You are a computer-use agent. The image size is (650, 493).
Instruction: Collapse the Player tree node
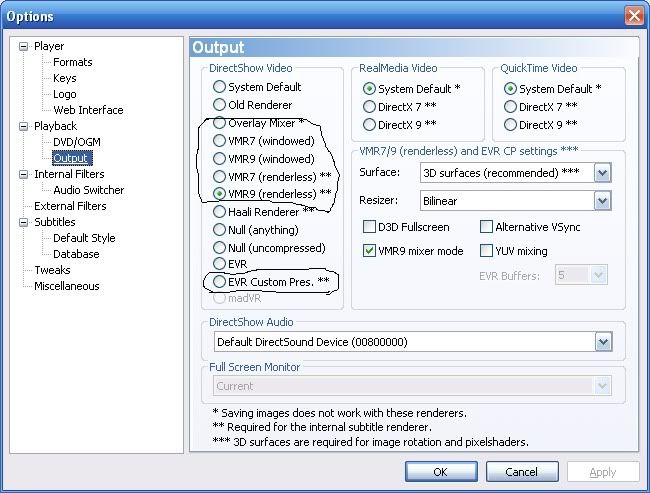coord(24,46)
